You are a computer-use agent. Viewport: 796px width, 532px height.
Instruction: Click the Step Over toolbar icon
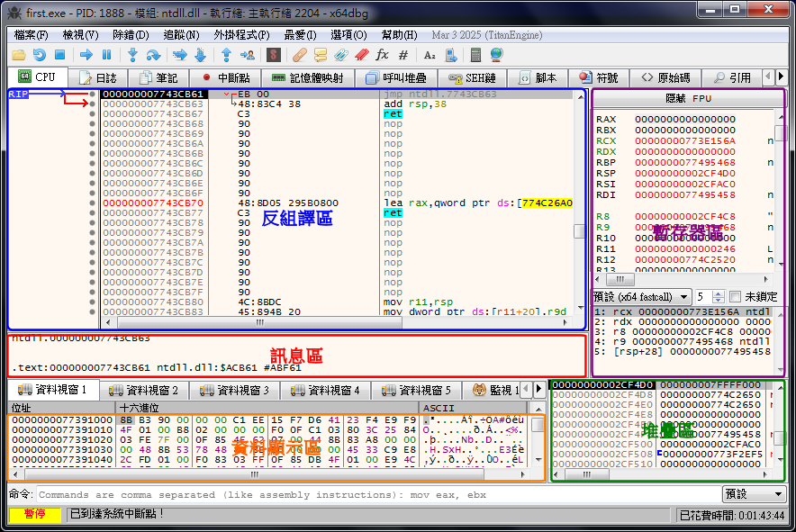coord(153,55)
